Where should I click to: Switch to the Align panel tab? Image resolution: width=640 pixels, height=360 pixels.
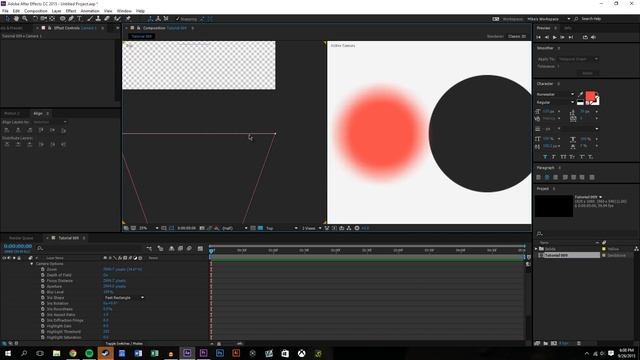click(x=38, y=113)
